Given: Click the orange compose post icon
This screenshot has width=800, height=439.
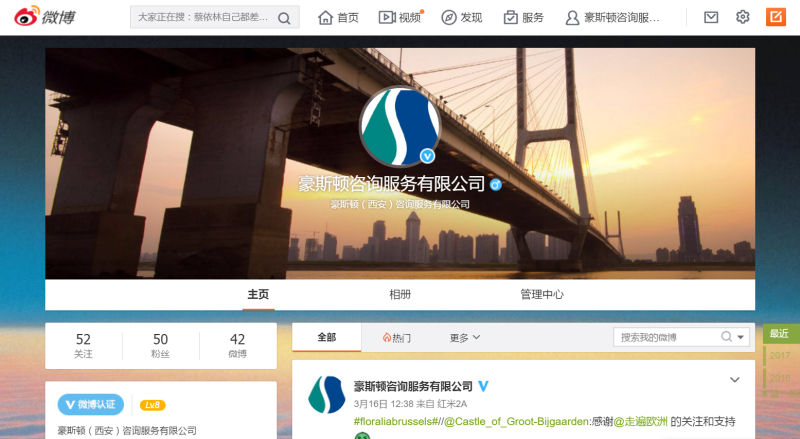Looking at the screenshot, I should (x=775, y=17).
